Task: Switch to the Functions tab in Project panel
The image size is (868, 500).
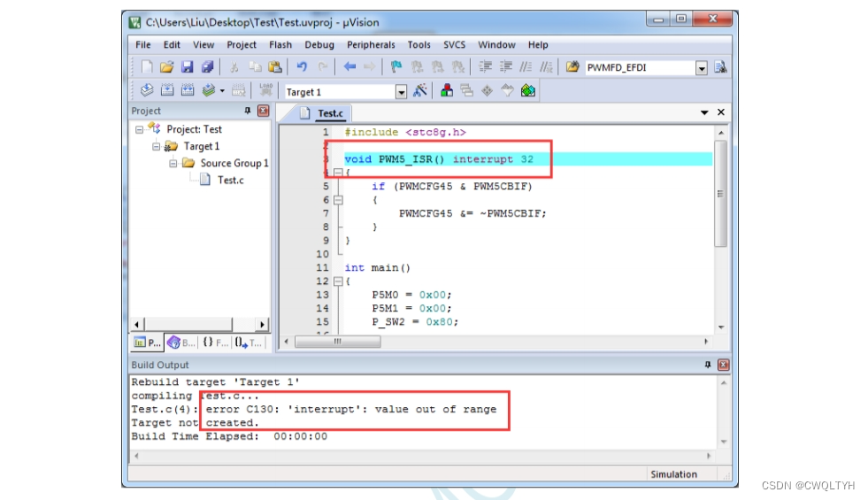Action: coord(215,342)
